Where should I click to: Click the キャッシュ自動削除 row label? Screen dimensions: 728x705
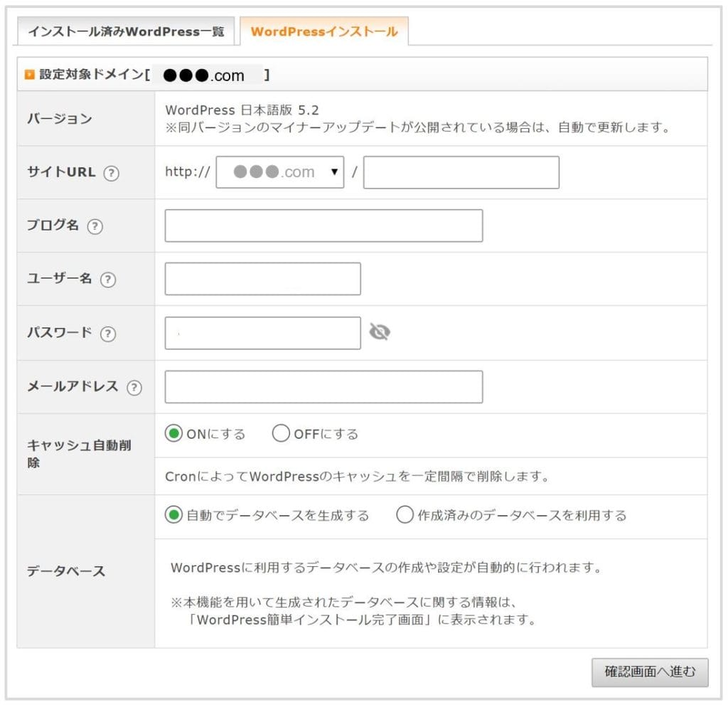point(79,454)
